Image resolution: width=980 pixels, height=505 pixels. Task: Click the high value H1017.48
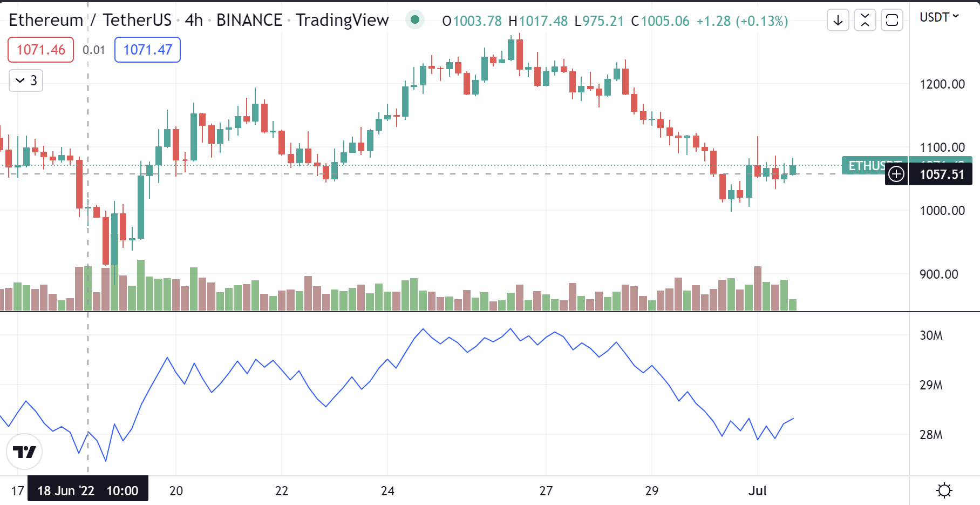click(x=538, y=21)
